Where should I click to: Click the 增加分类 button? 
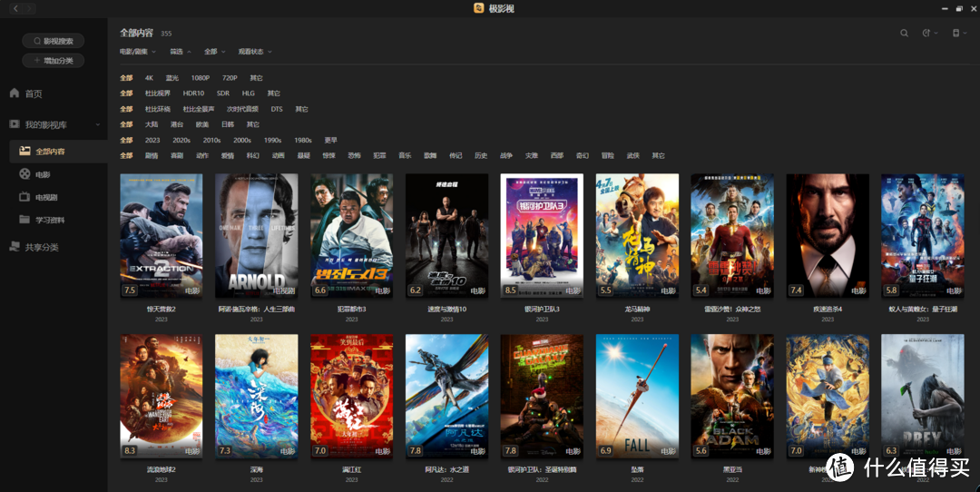54,61
